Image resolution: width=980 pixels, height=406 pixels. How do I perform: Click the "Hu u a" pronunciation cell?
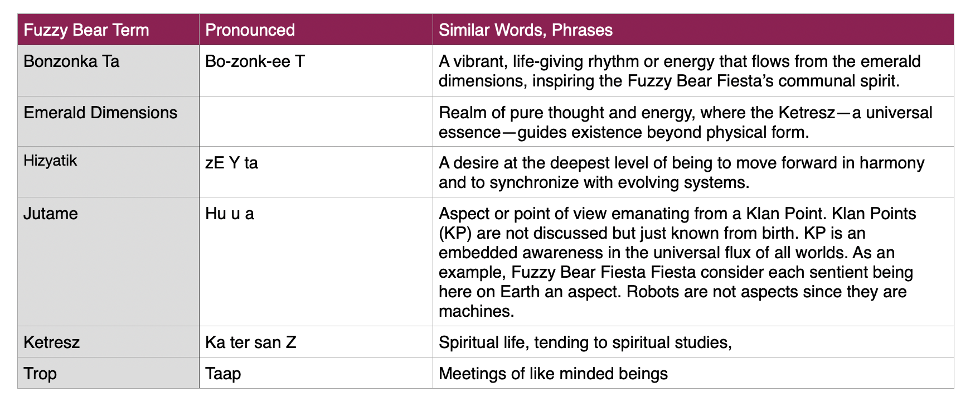click(x=230, y=214)
